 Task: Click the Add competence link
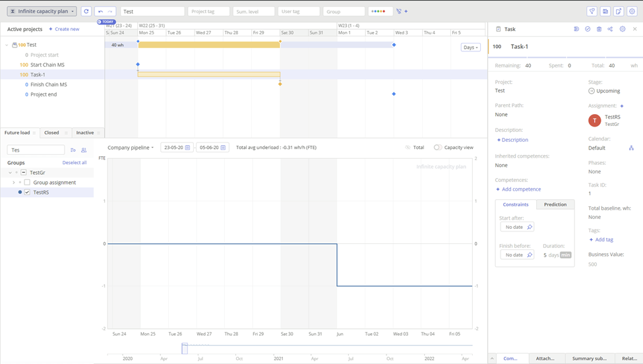pos(518,189)
